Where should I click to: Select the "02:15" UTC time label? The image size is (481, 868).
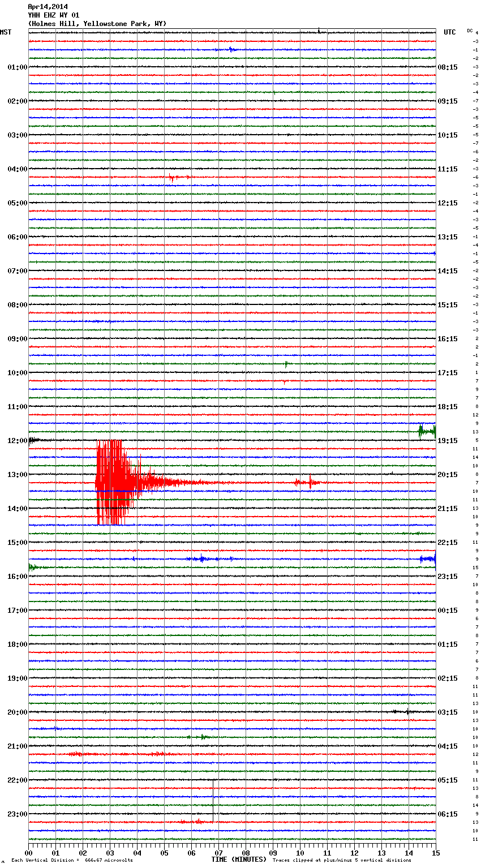click(448, 678)
